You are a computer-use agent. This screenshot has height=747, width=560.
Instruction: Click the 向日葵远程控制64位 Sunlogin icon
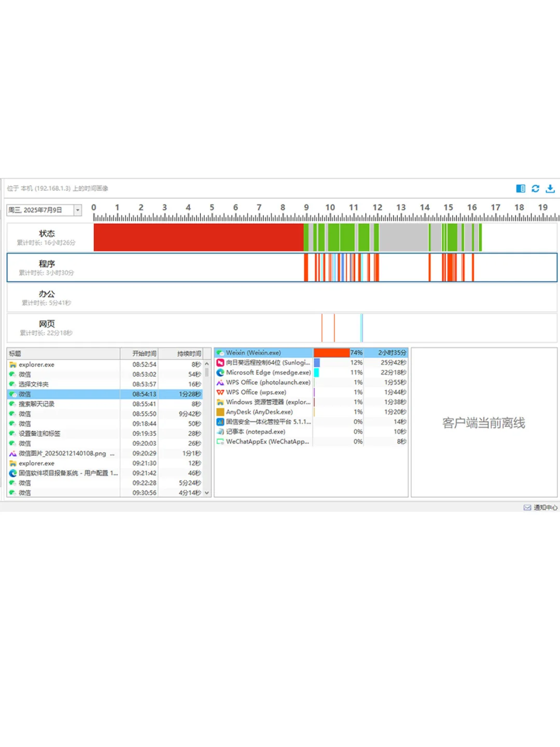[220, 363]
